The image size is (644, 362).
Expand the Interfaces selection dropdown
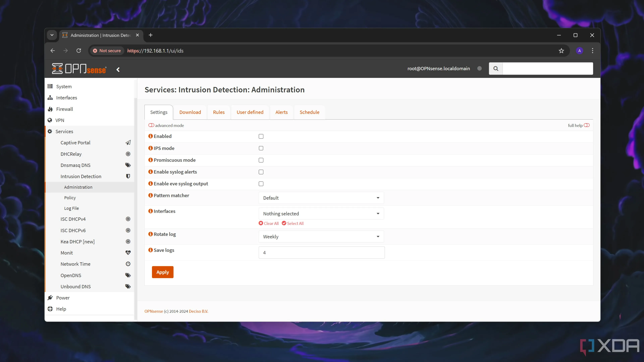[x=321, y=213]
